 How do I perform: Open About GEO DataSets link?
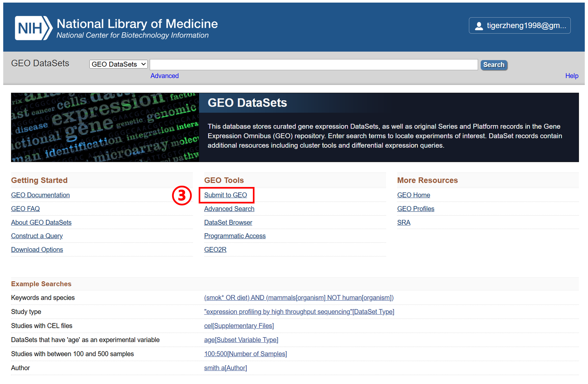(x=41, y=223)
